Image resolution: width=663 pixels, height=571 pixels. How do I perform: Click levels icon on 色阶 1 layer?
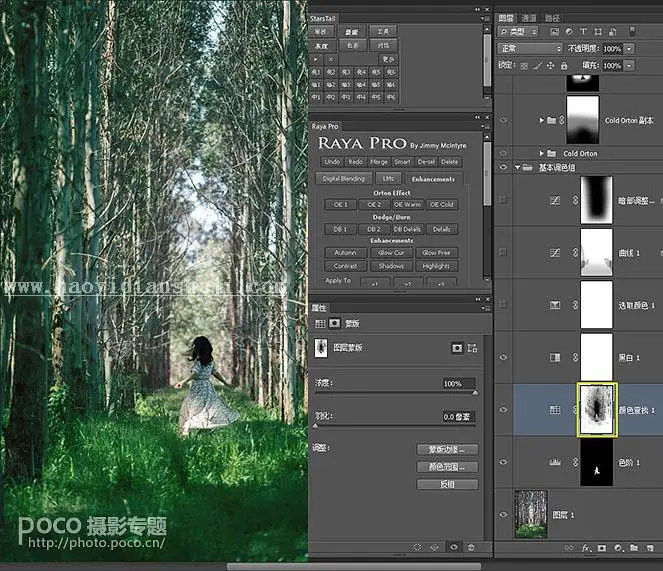click(x=555, y=462)
